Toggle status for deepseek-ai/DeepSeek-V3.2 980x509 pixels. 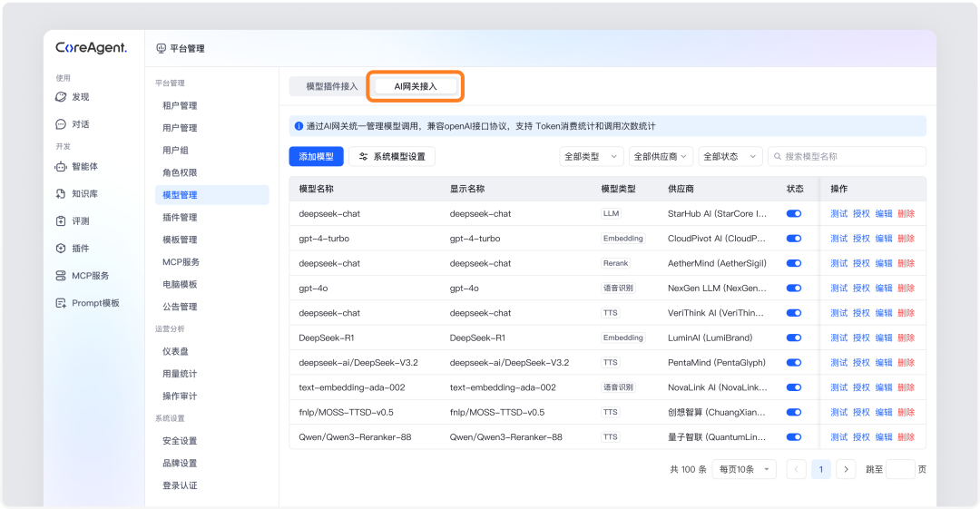(x=794, y=363)
